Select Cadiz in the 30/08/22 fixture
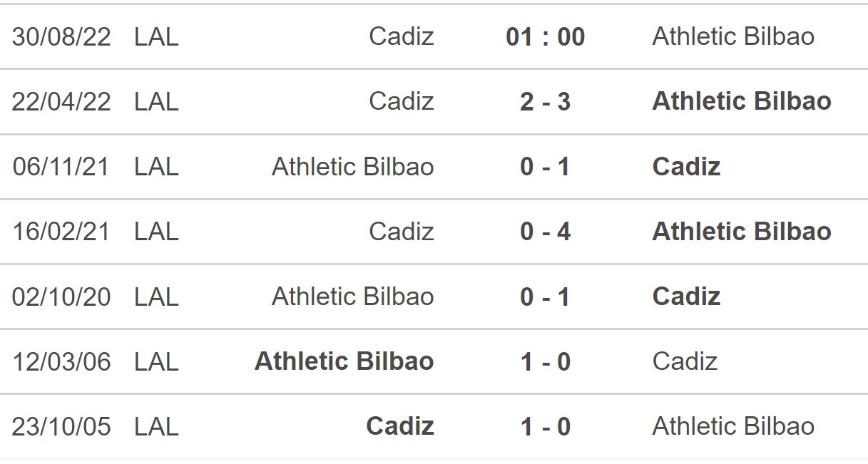 click(401, 37)
